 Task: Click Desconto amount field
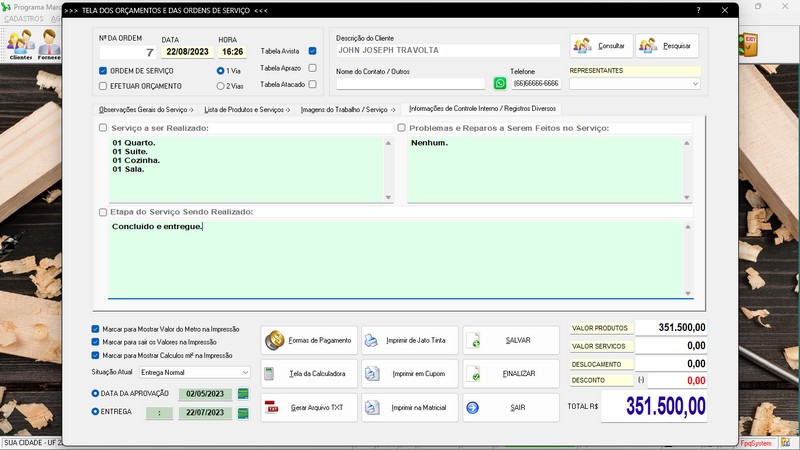coord(677,381)
